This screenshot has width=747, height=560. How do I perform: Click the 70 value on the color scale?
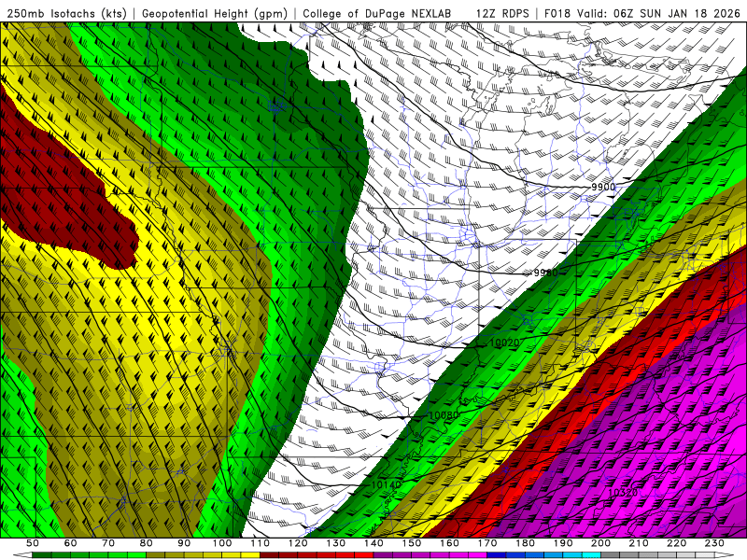108,543
